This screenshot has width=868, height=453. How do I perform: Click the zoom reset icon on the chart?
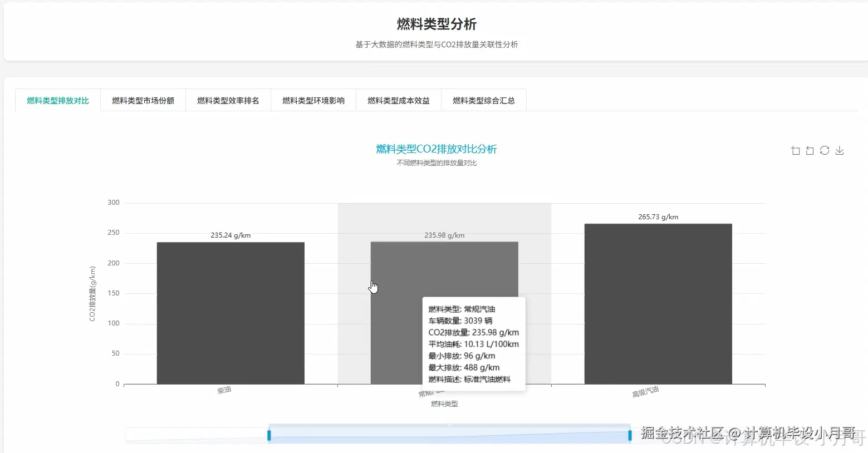pos(810,150)
